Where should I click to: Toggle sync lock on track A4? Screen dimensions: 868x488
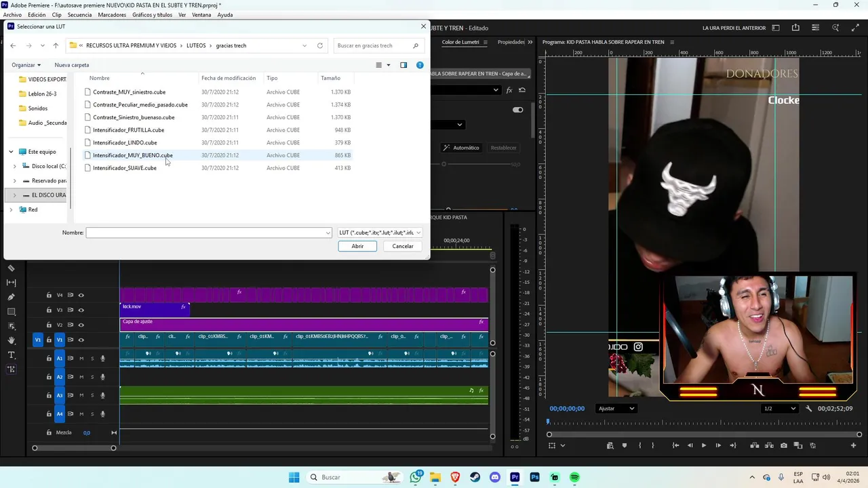pos(70,413)
